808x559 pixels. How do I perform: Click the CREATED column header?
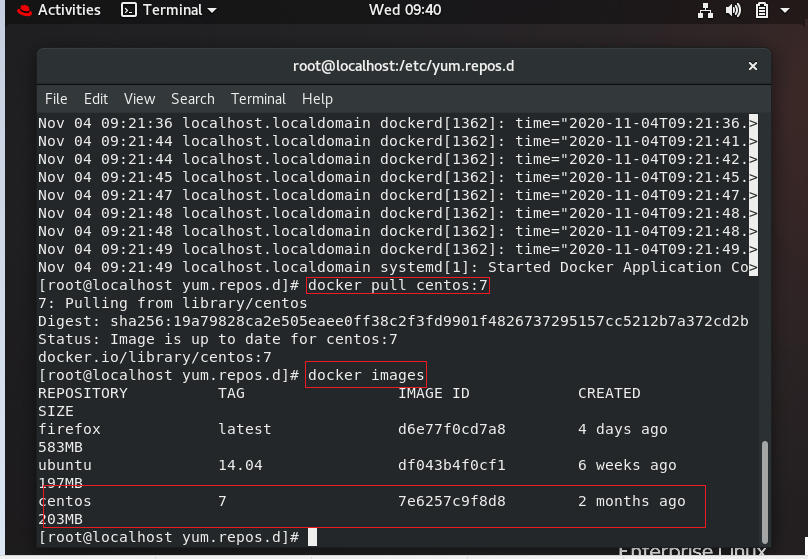click(x=609, y=393)
